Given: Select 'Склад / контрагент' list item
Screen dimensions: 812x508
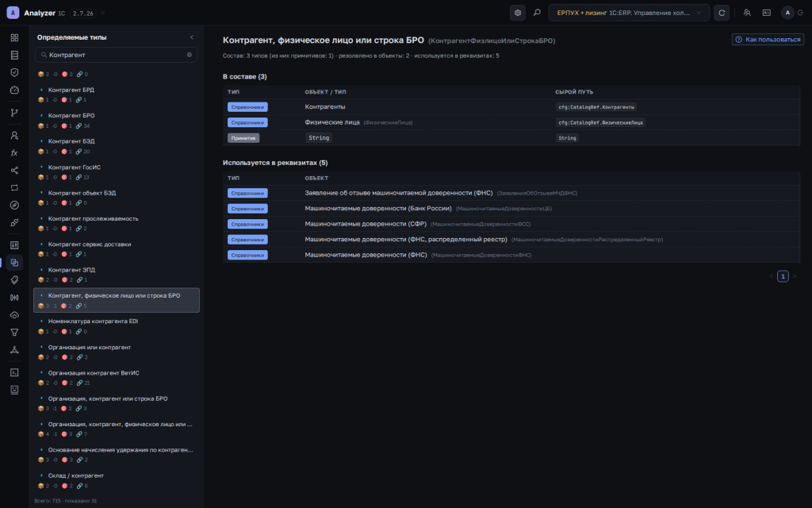Looking at the screenshot, I should (x=117, y=480).
